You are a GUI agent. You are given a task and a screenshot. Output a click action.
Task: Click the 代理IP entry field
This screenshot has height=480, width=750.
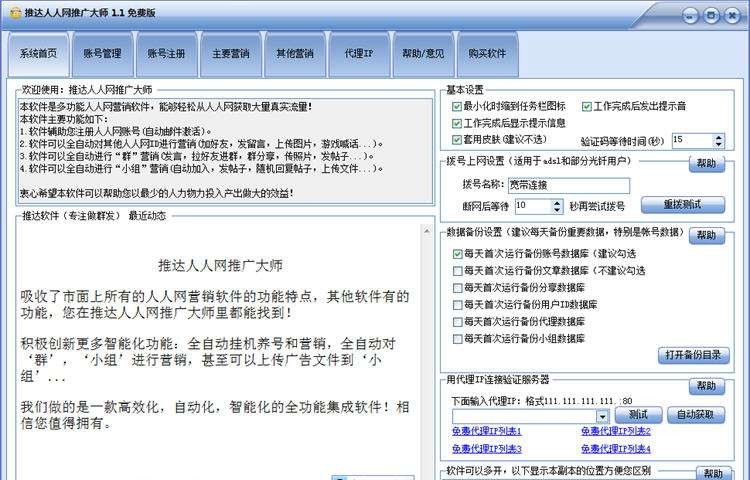pos(524,416)
